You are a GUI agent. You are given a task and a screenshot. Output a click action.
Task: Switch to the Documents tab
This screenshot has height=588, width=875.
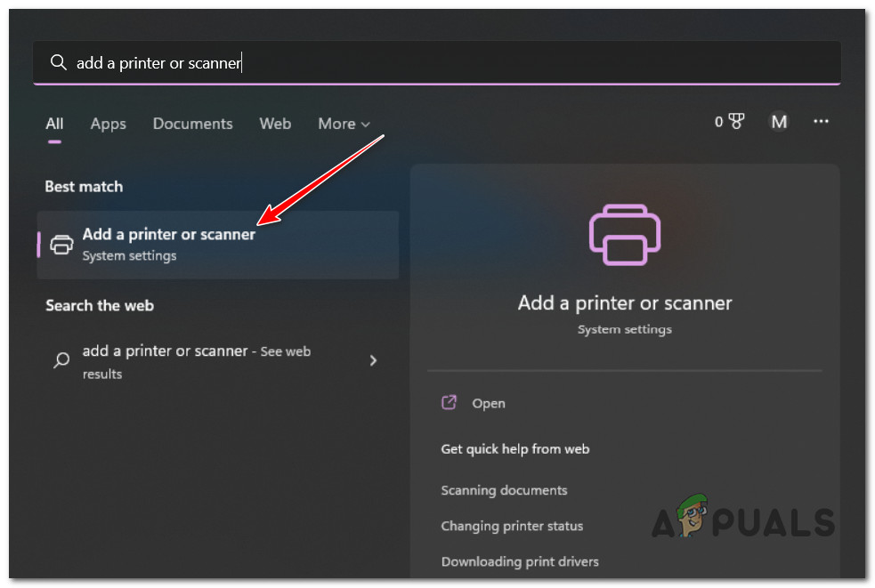(192, 124)
